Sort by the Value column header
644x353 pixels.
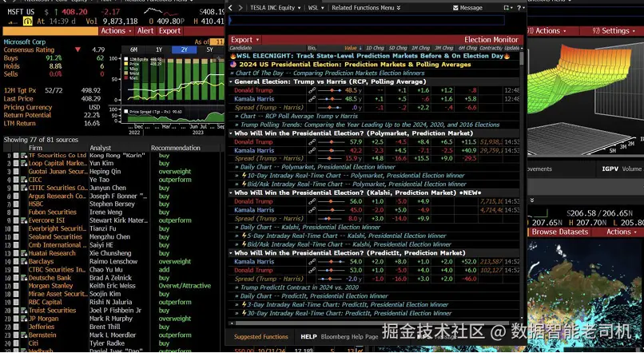(352, 48)
